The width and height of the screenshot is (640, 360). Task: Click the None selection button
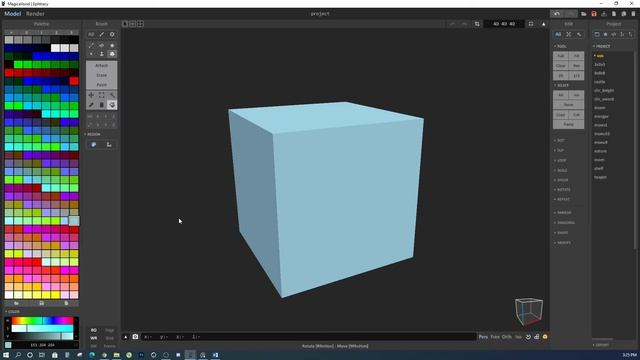[569, 104]
